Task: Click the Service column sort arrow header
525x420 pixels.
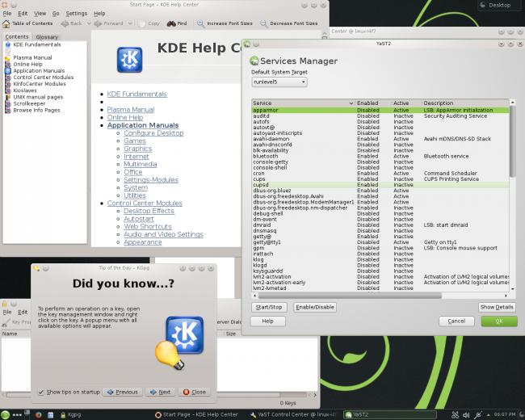Action: [351, 103]
